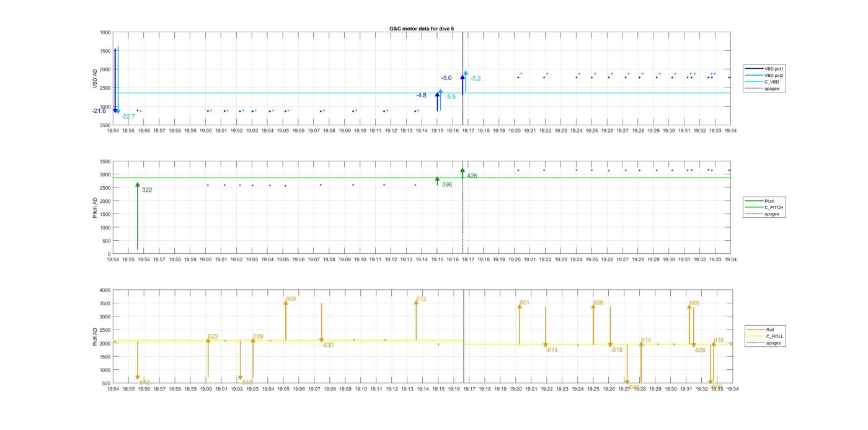The image size is (868, 430).
Task: Click the green pitch arrow head at 322
Action: [x=138, y=185]
